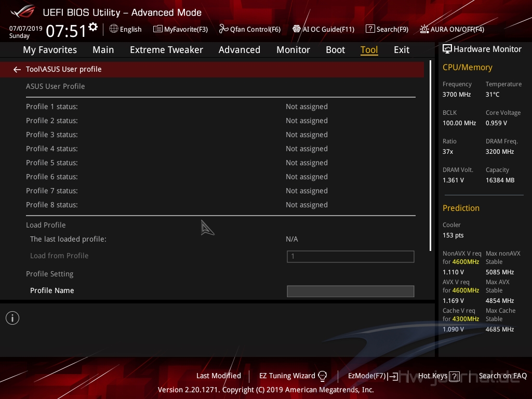Select Profile 3 status row

tap(220, 135)
